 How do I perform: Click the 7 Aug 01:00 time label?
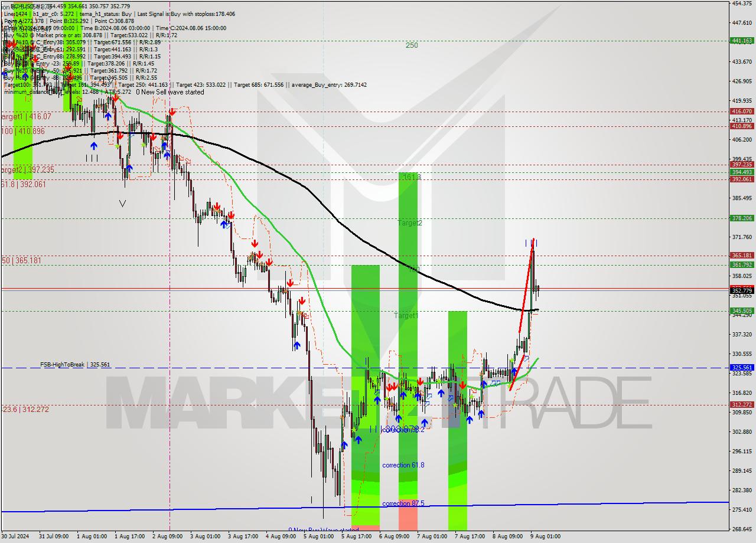[432, 537]
